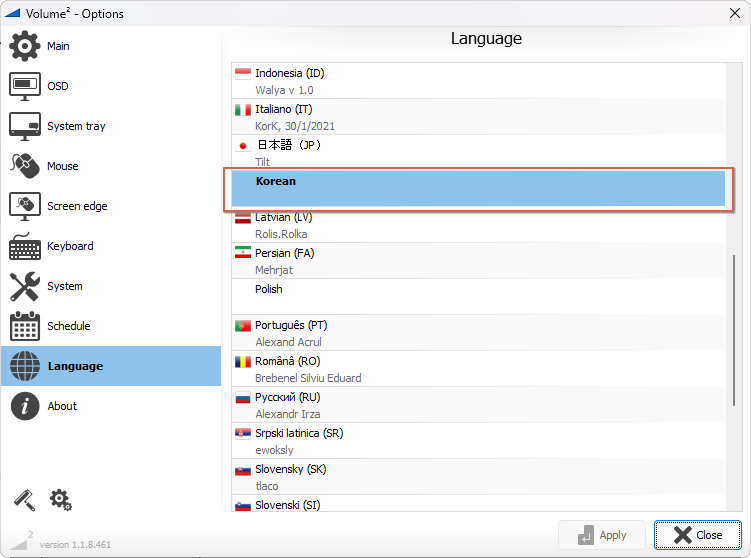
Task: Click the Screen edge sidebar label
Action: (x=77, y=206)
